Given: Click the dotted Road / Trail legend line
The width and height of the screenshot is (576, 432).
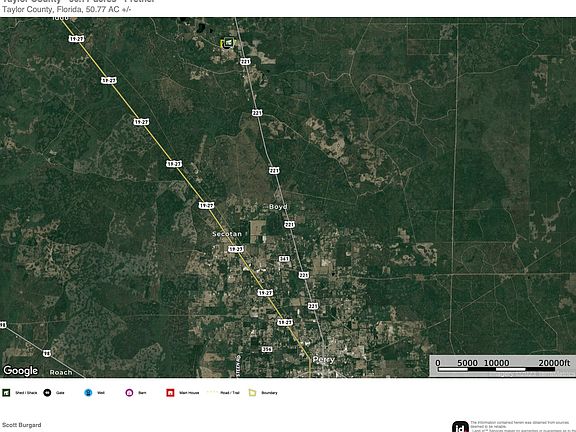Looking at the screenshot, I should click(x=212, y=392).
